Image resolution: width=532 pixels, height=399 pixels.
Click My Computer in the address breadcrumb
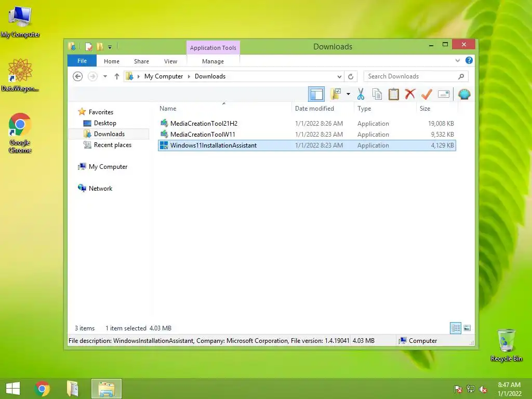164,76
